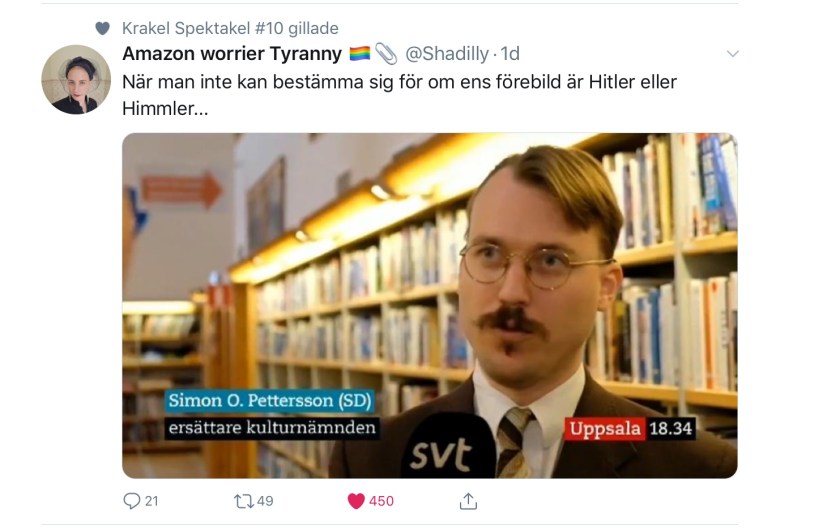Click the reply count 21
This screenshot has height=530, width=840.
[152, 501]
